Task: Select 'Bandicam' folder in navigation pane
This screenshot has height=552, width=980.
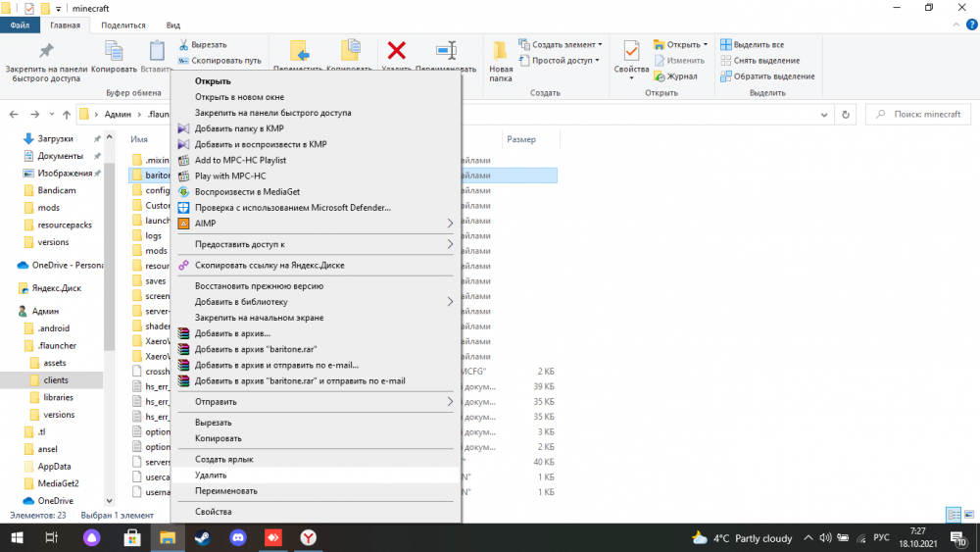Action: pyautogui.click(x=56, y=190)
